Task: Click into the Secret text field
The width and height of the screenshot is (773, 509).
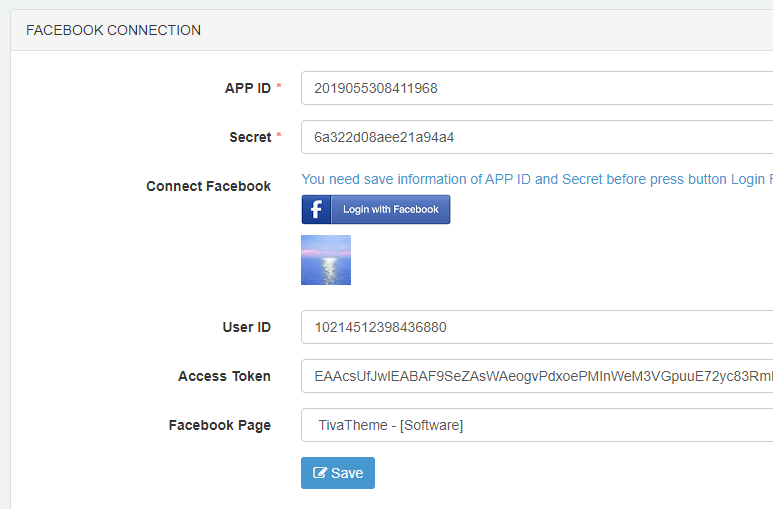Action: [x=537, y=137]
